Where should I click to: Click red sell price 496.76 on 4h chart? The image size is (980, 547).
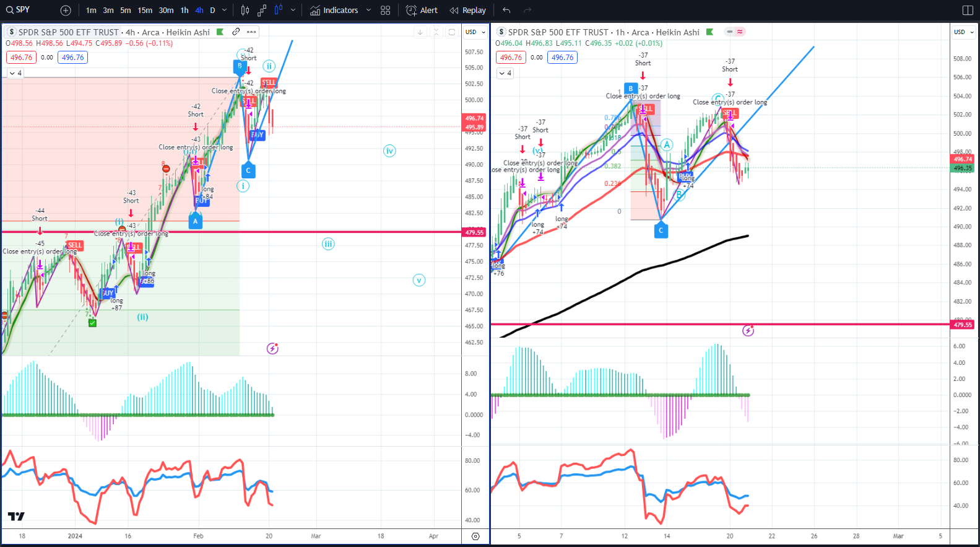coord(21,58)
